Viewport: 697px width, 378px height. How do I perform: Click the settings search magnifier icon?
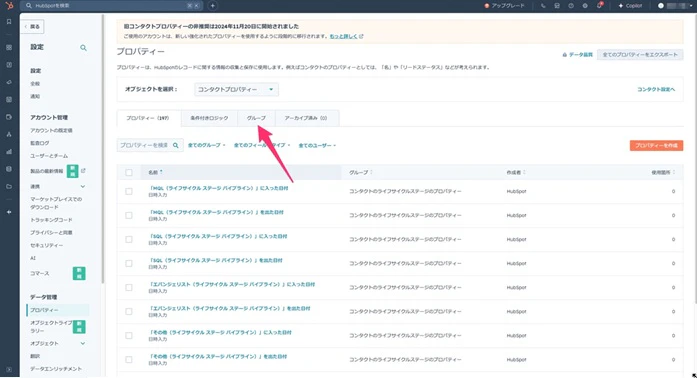[83, 48]
